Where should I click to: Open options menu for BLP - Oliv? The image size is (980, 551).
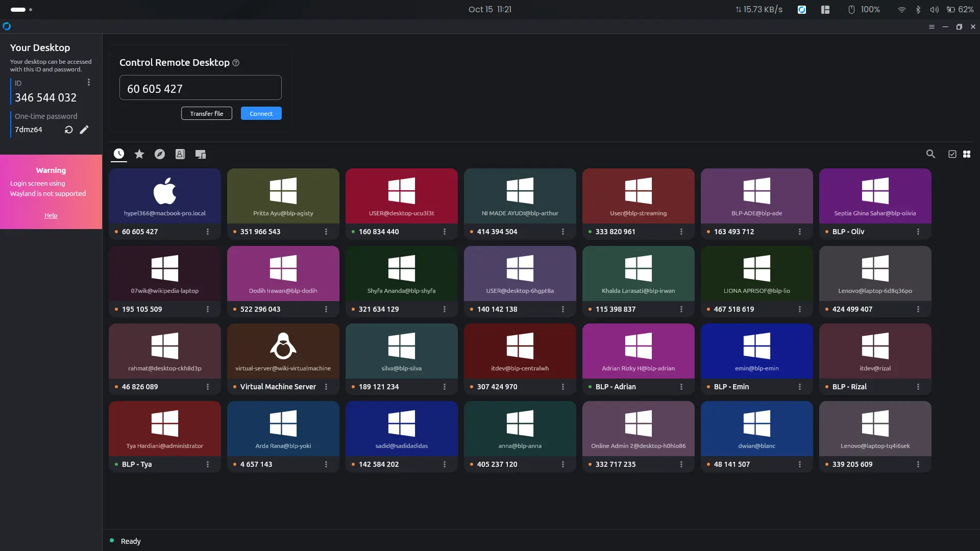pos(918,232)
